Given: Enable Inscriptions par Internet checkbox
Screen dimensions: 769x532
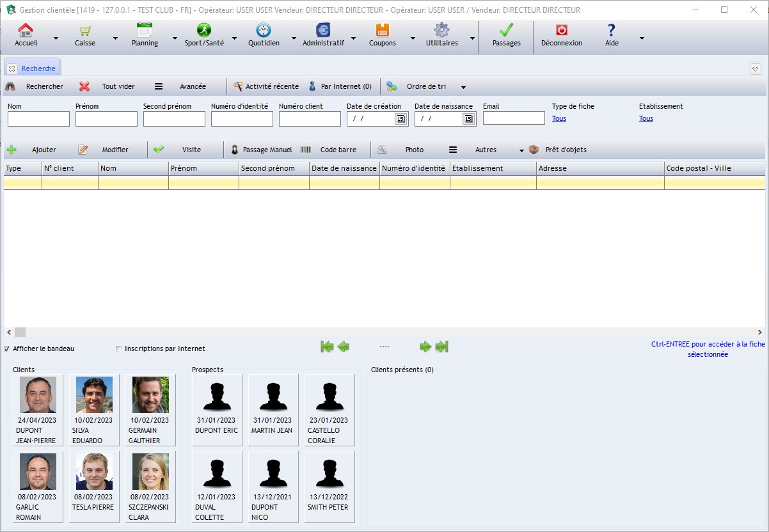Looking at the screenshot, I should [118, 348].
